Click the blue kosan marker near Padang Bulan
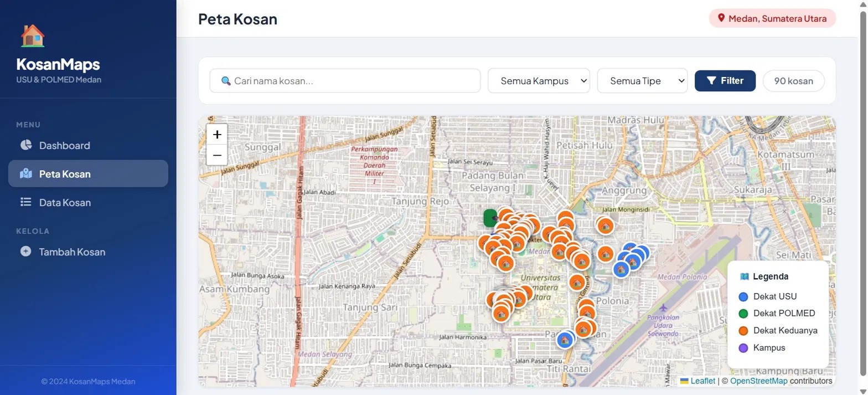The image size is (868, 395). (565, 339)
